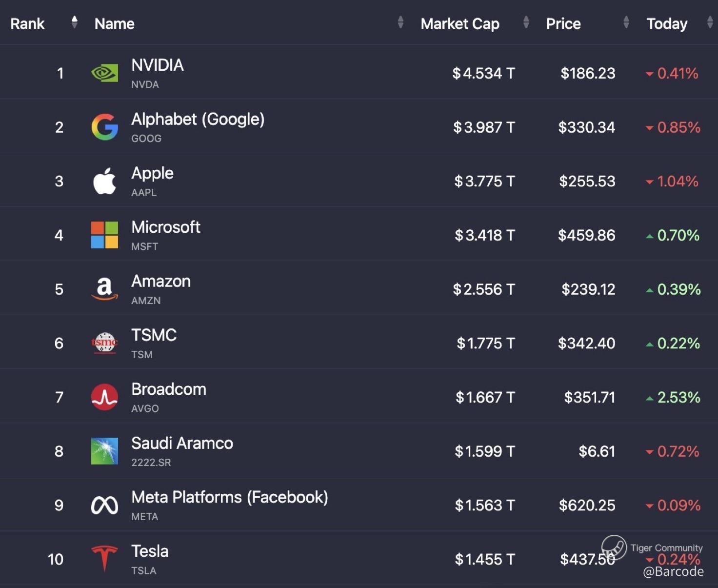Open the NVIDIA company name link
718x588 pixels.
158,65
